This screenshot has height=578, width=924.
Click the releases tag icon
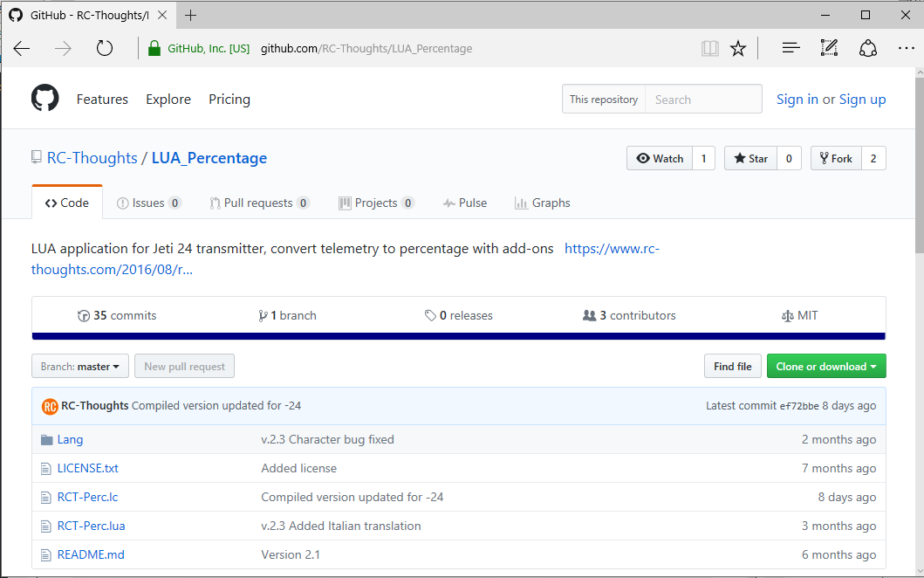(x=431, y=315)
